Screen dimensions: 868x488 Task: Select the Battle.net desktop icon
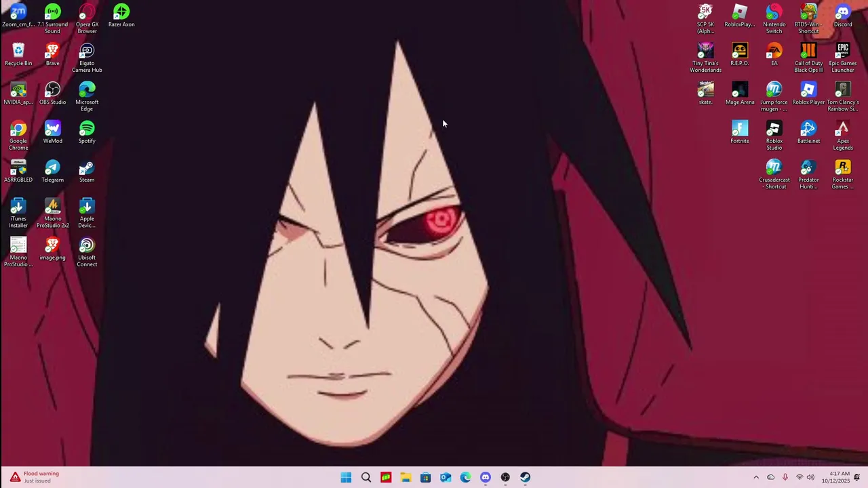point(808,133)
